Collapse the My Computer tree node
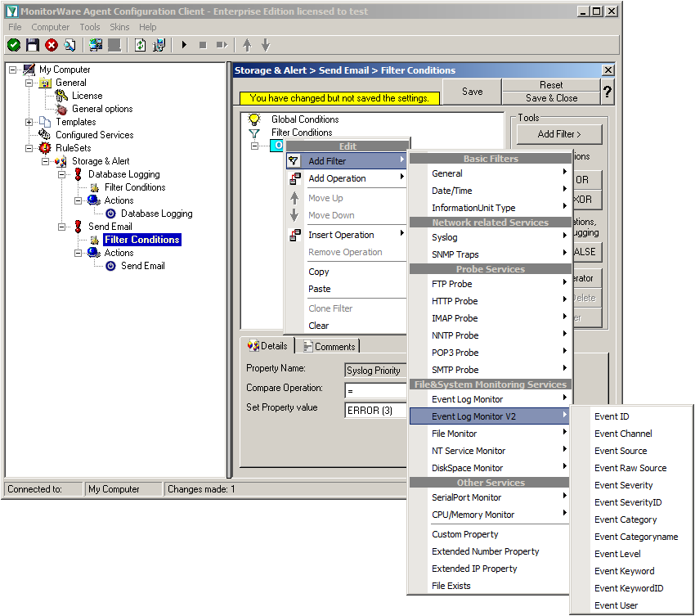This screenshot has height=616, width=695. (x=12, y=70)
